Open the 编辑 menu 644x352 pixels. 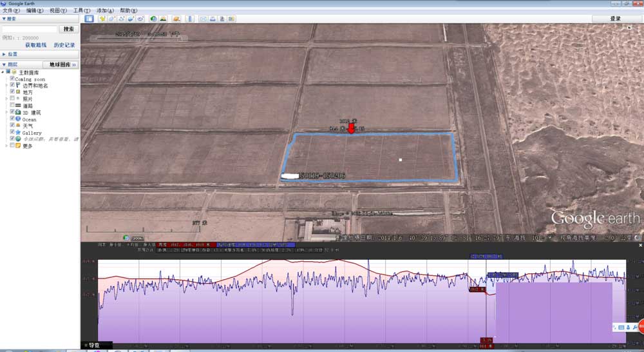35,10
